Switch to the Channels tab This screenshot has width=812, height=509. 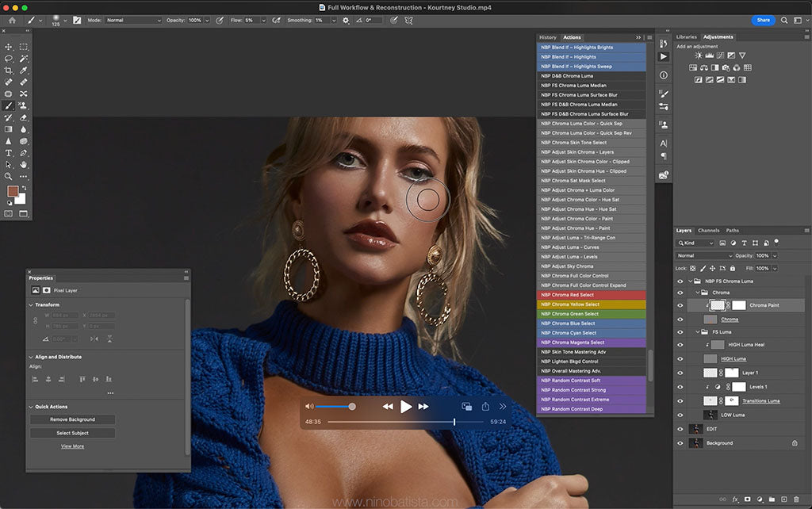708,230
